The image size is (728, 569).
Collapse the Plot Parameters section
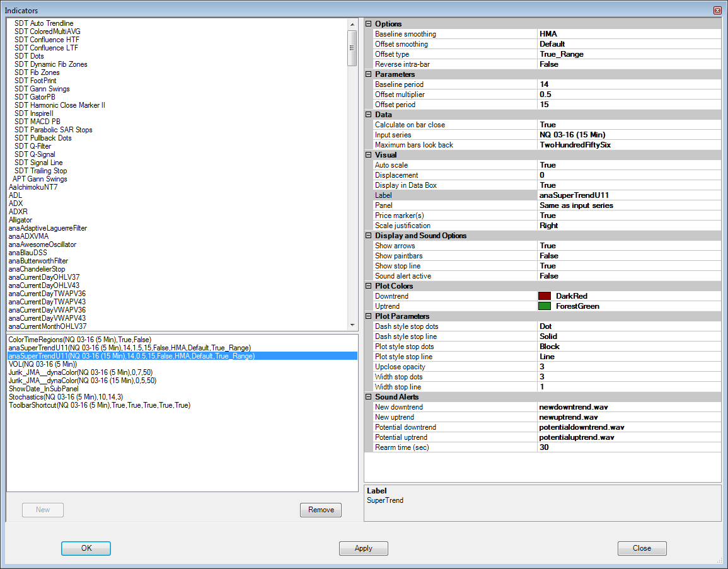[x=369, y=316]
